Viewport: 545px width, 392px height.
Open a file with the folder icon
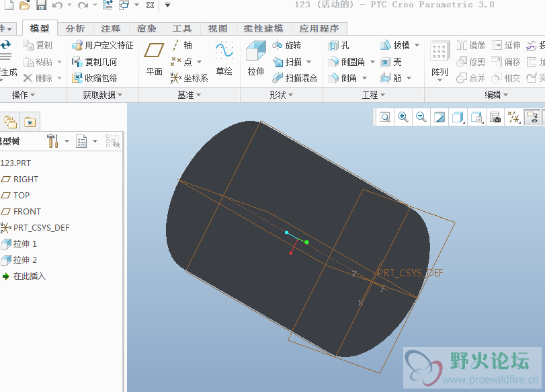[x=25, y=5]
